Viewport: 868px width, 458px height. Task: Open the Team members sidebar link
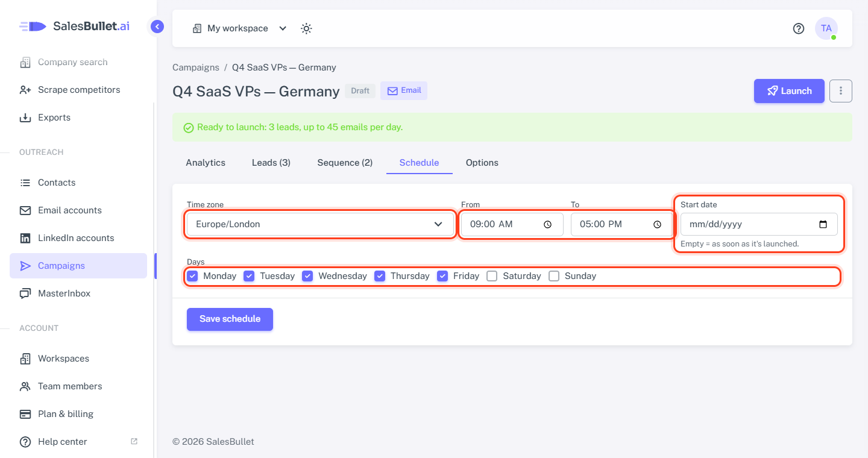tap(78, 386)
